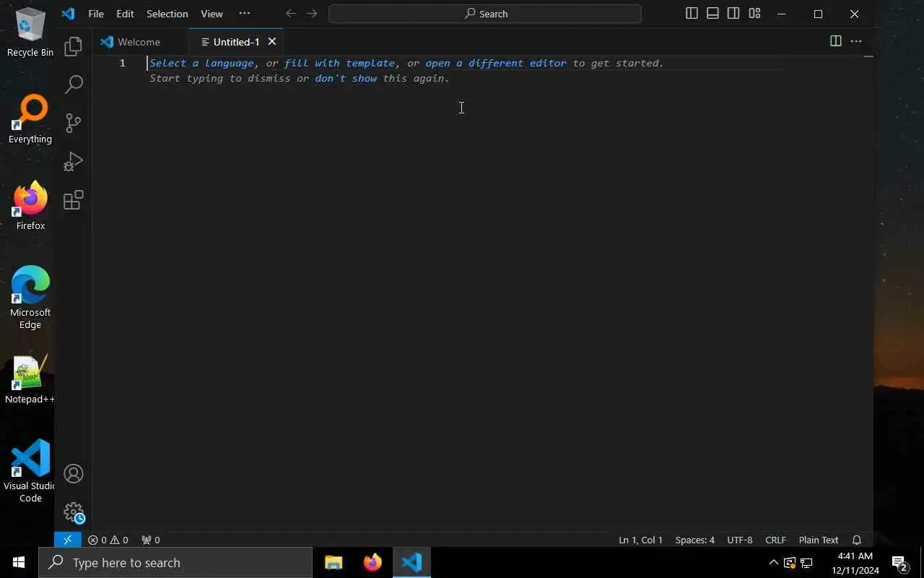Select the Notepad++ desktop shortcut
The width and height of the screenshot is (924, 578).
[x=30, y=379]
